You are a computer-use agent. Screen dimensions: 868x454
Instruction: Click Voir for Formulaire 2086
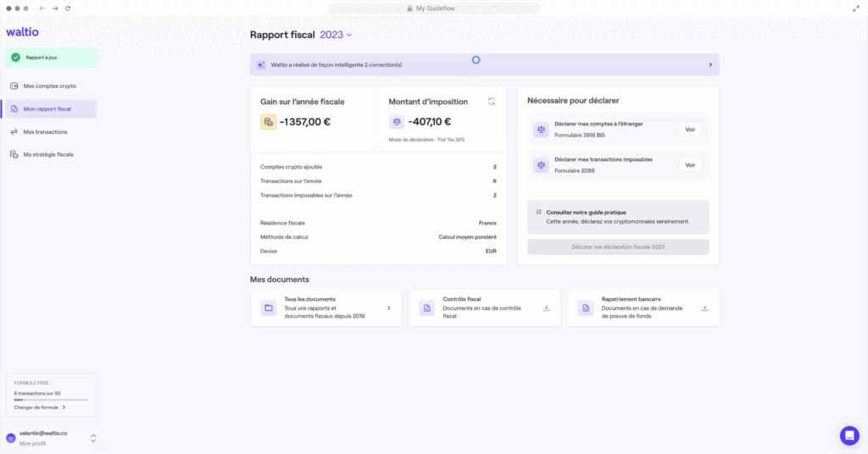[690, 165]
